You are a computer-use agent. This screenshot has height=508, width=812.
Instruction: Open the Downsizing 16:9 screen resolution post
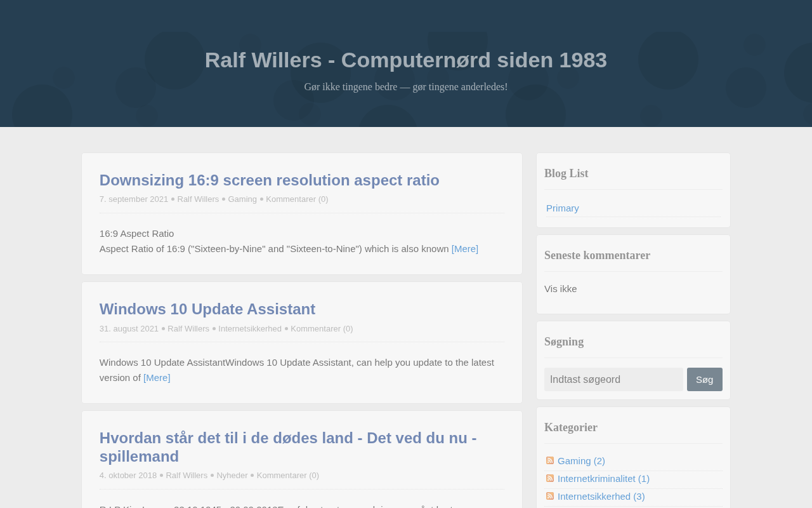[x=269, y=180]
